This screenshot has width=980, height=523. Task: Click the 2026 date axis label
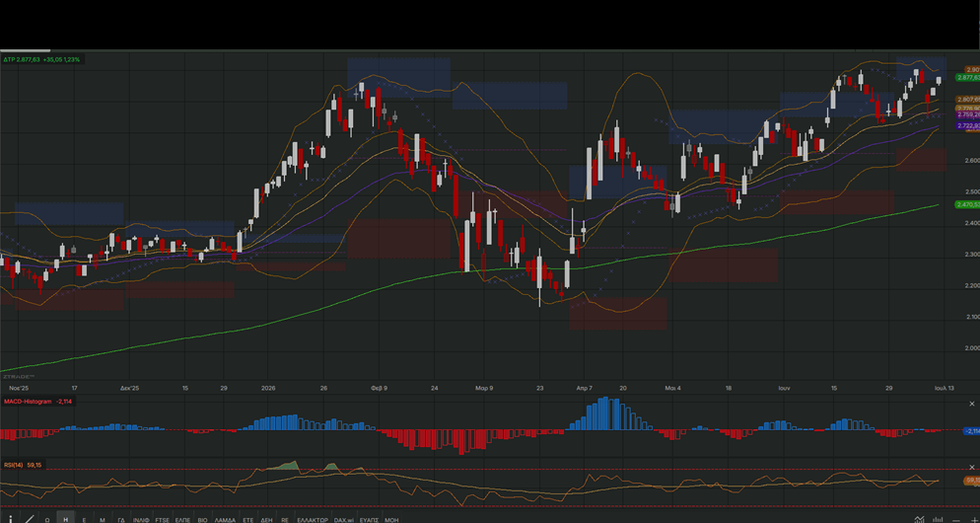[269, 388]
